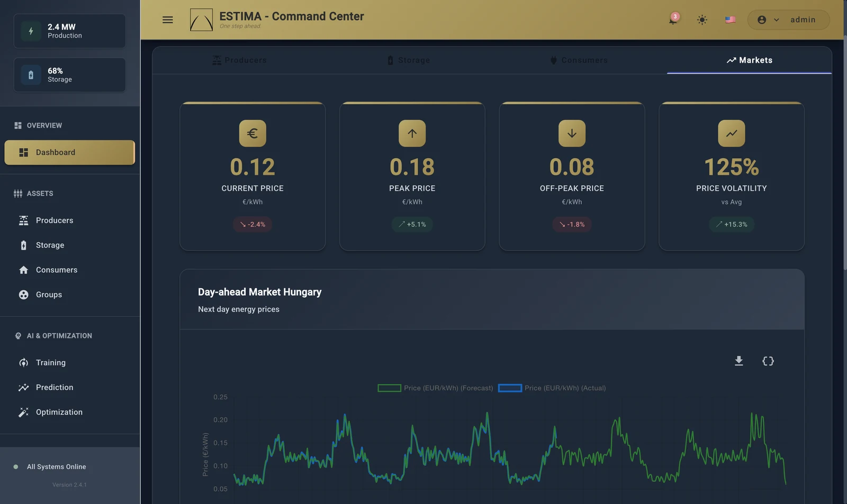Click the page vertical scrollbar
This screenshot has width=847, height=504.
[845, 153]
